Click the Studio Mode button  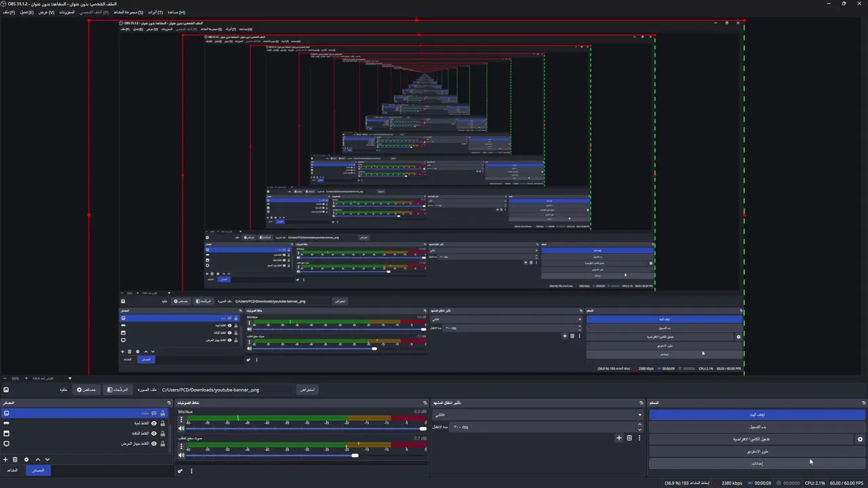coord(757,451)
